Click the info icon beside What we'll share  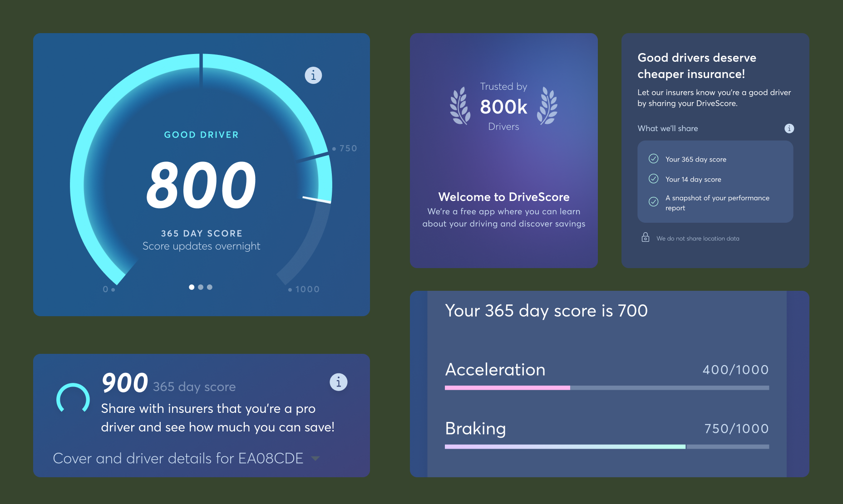(x=789, y=128)
